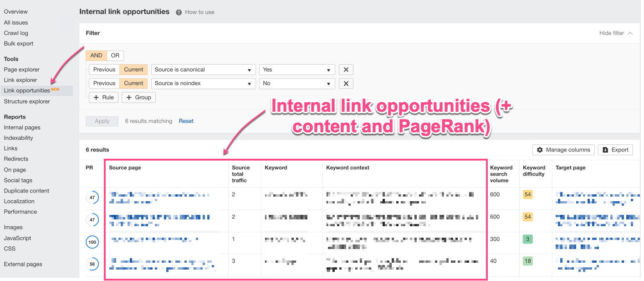Open the No value dropdown

[297, 83]
